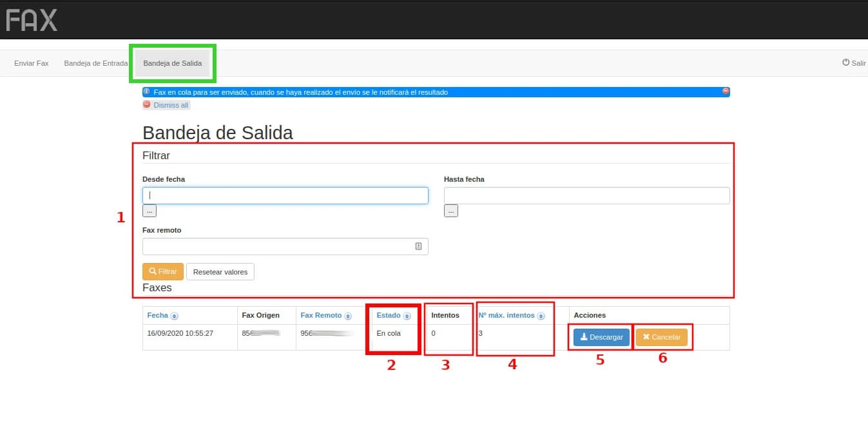Click the Resetear valores button
This screenshot has width=868, height=444.
(x=220, y=272)
